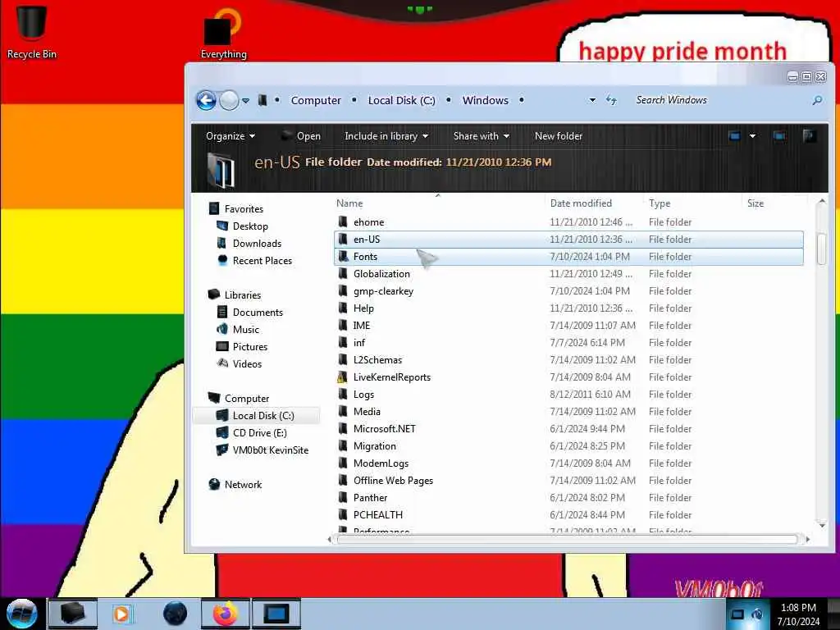Open Include in library menu
This screenshot has width=840, height=630.
point(386,136)
